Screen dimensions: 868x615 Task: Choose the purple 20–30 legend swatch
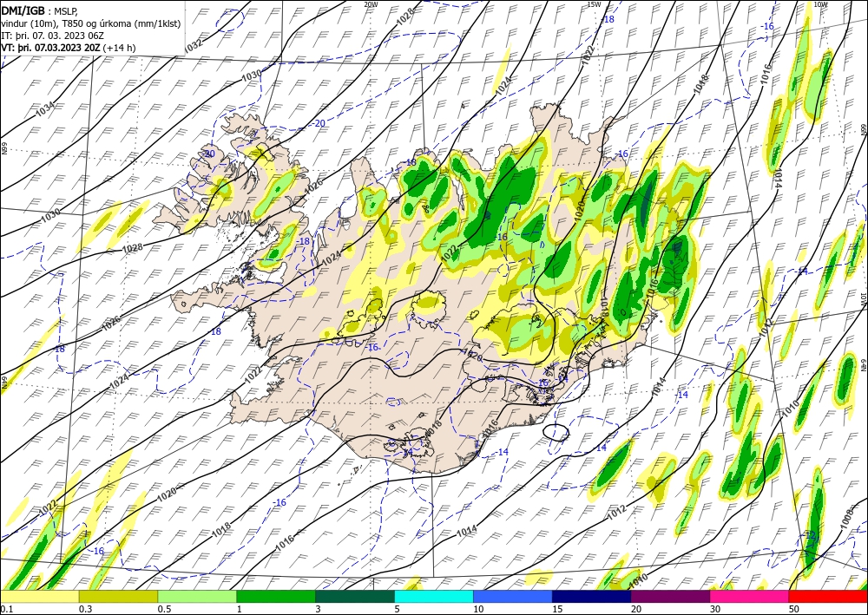tap(670, 597)
